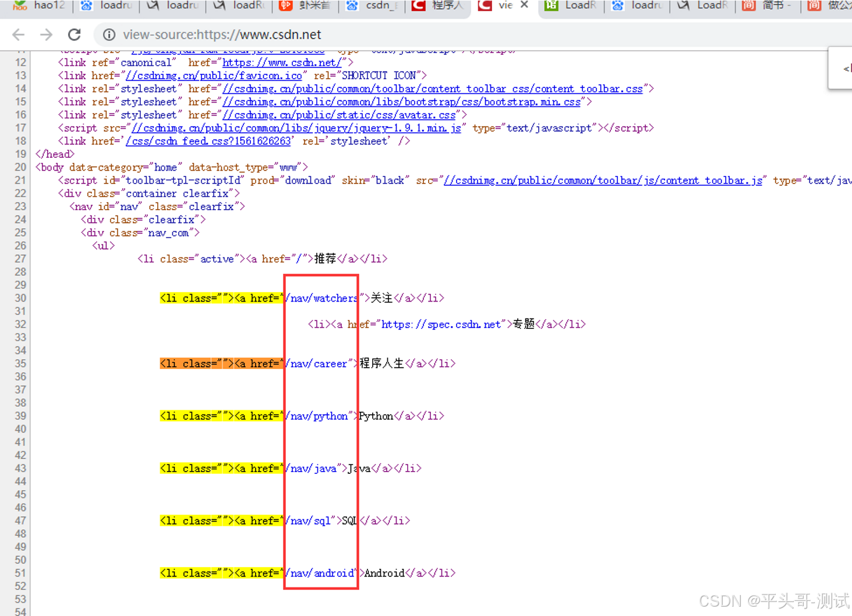Open site information icon in address bar
852x616 pixels.
109,35
